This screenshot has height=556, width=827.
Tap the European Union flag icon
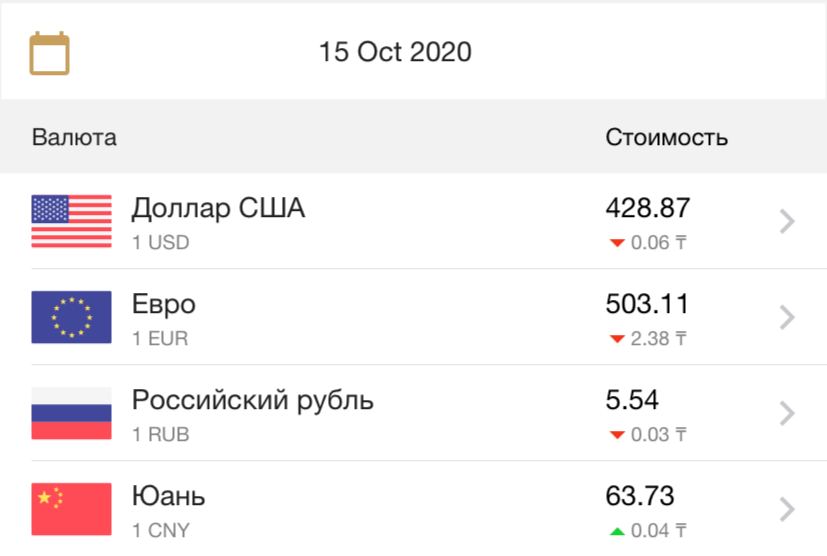pos(71,317)
